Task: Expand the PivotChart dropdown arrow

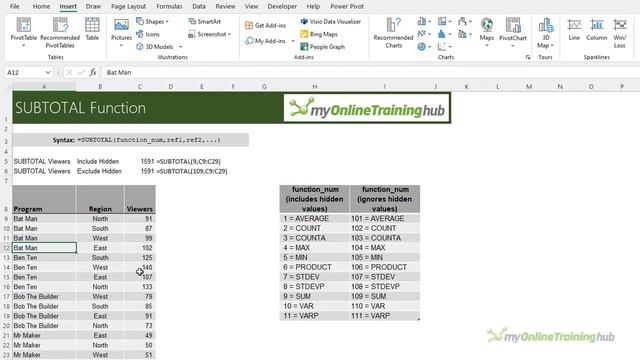Action: 513,46
